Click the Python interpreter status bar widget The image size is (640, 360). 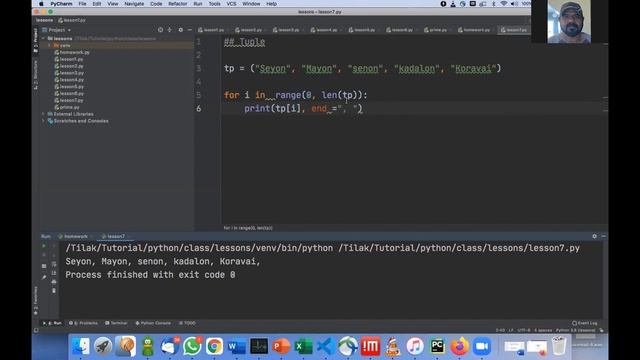(576, 330)
